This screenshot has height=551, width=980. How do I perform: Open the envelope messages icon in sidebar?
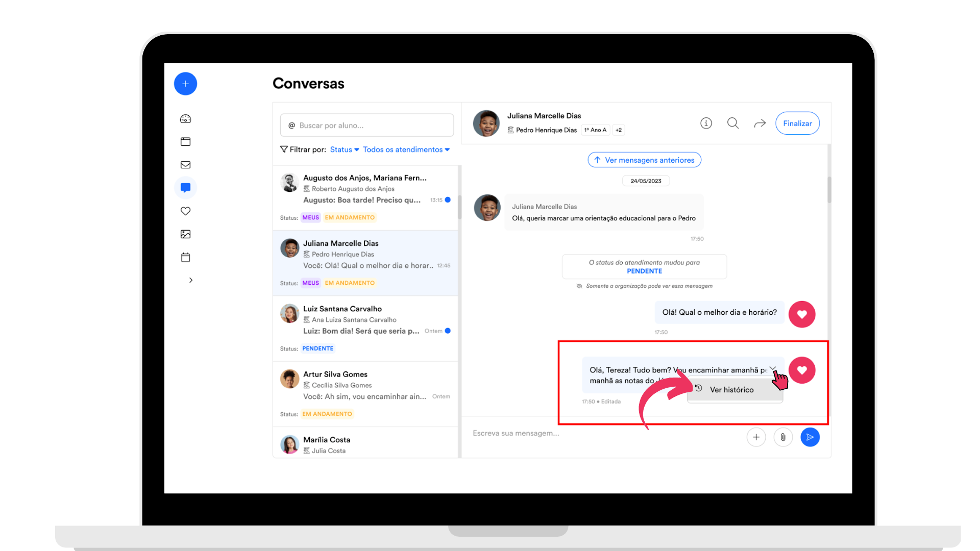coord(185,165)
